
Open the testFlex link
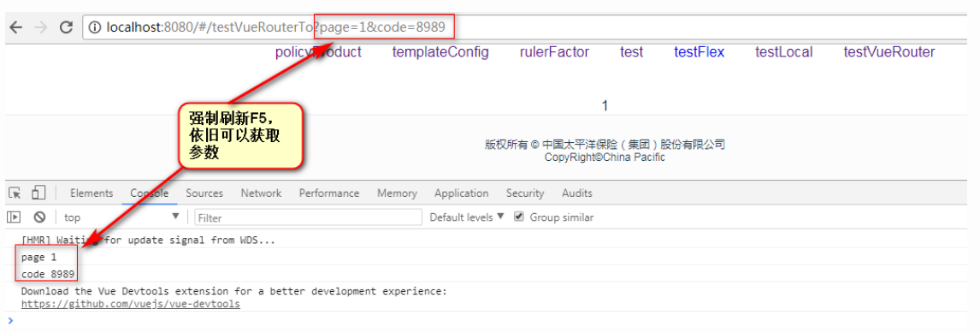(699, 52)
